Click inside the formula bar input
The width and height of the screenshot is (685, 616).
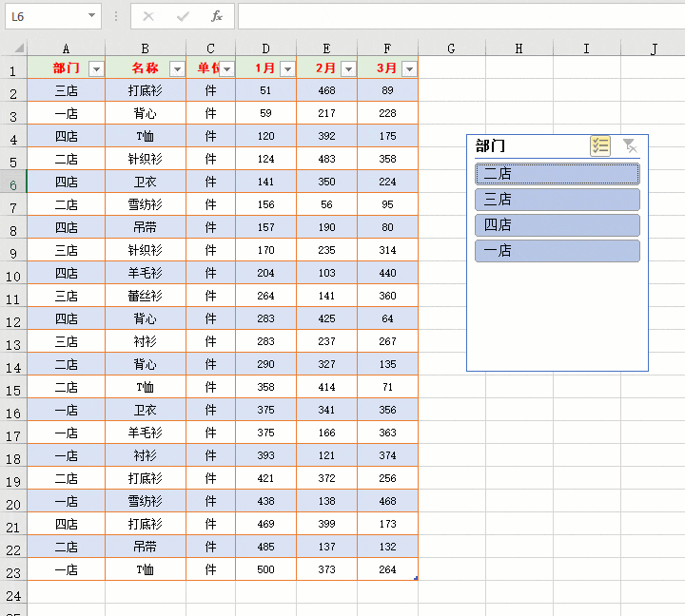(x=457, y=16)
